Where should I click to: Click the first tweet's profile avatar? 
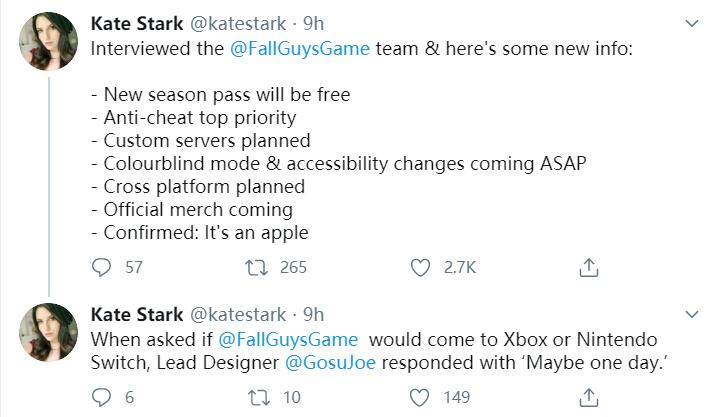pos(48,41)
